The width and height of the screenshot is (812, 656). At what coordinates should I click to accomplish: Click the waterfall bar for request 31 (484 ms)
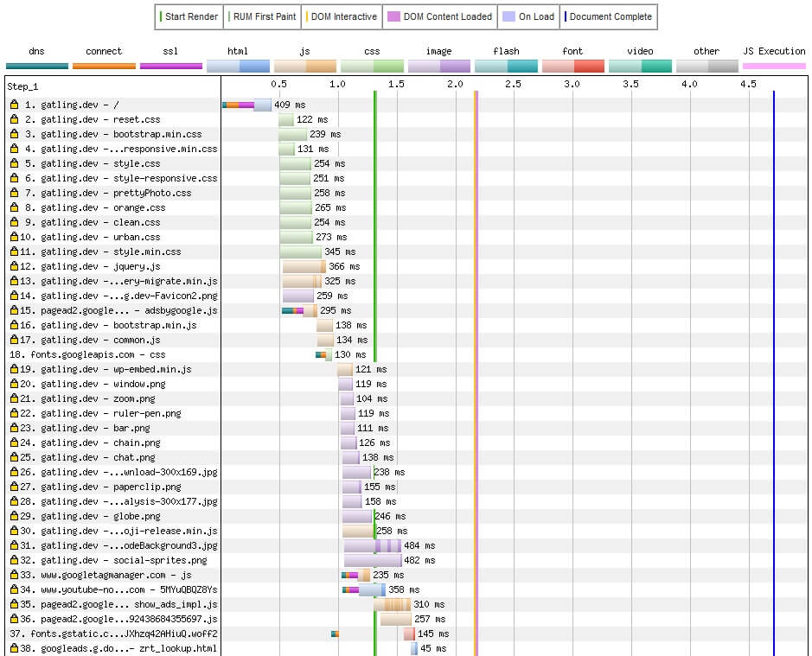373,545
